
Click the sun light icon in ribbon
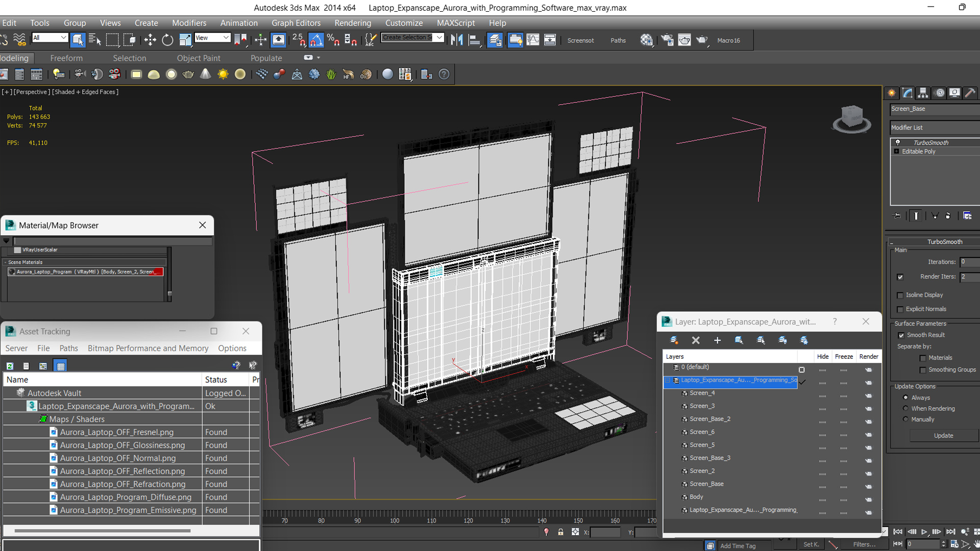click(223, 74)
